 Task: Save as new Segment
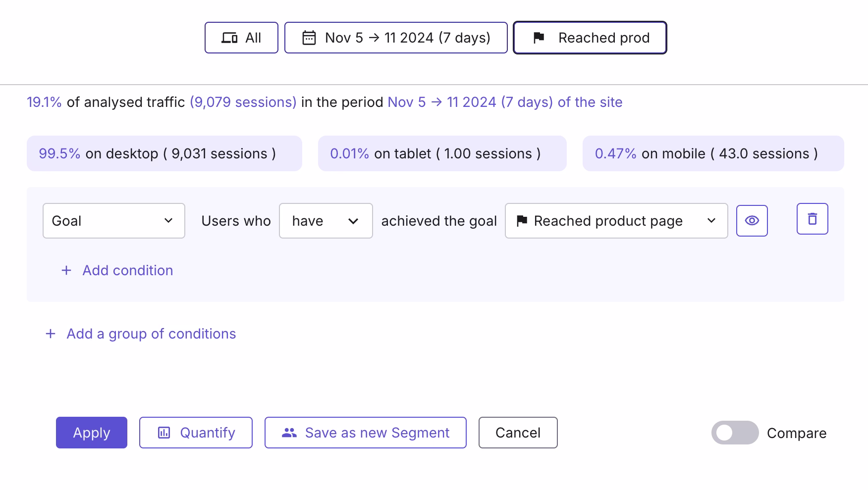click(x=366, y=433)
